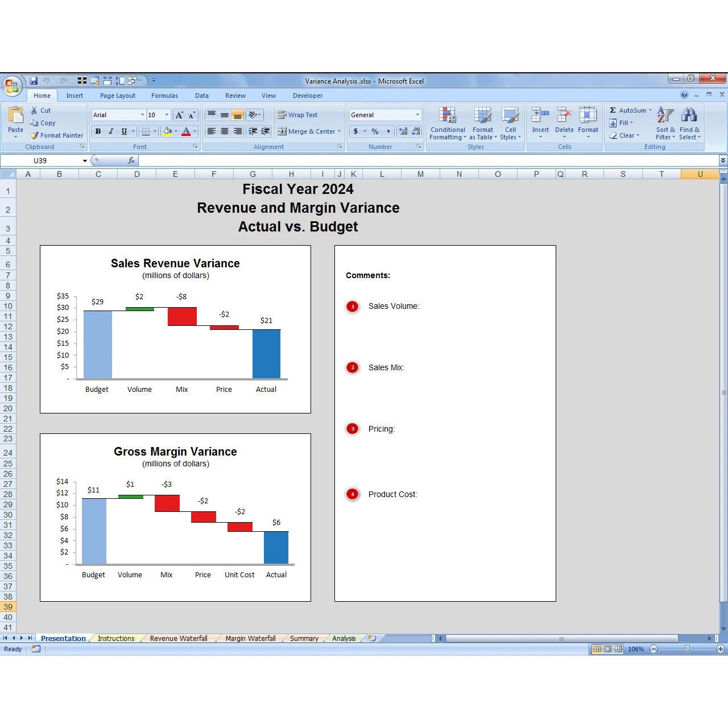The height and width of the screenshot is (728, 728).
Task: Click Find & Select
Action: 689,123
